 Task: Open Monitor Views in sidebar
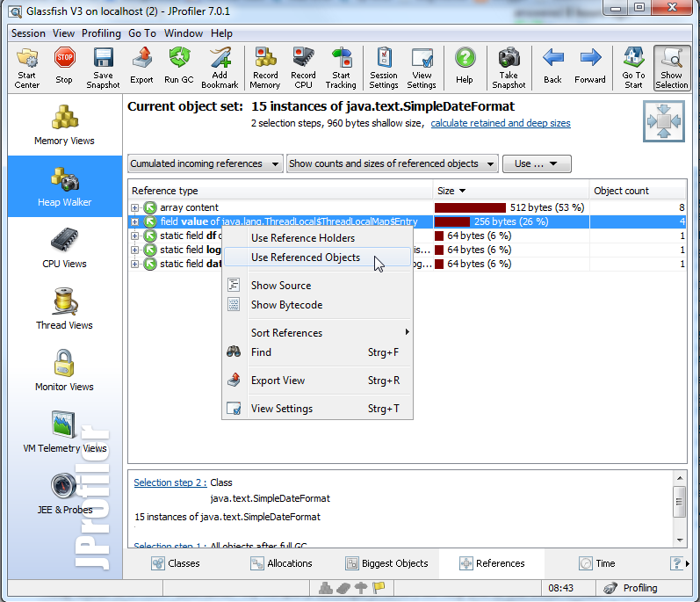coord(65,371)
